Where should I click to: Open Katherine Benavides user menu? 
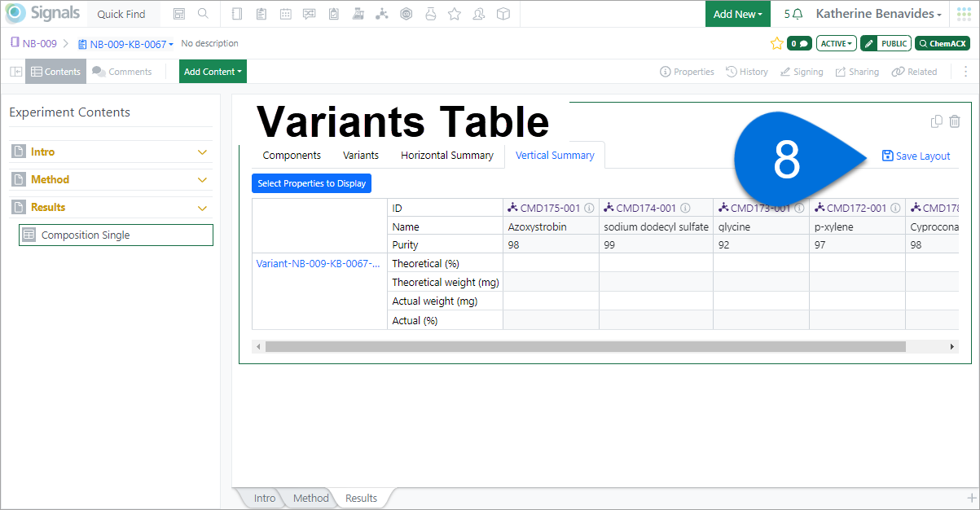pyautogui.click(x=879, y=14)
